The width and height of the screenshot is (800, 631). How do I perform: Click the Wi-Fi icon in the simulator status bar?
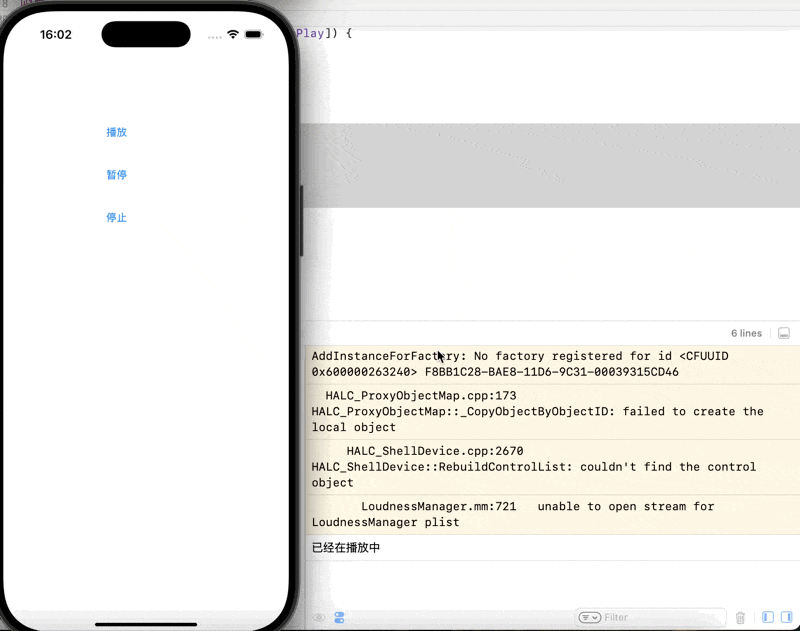(x=233, y=34)
